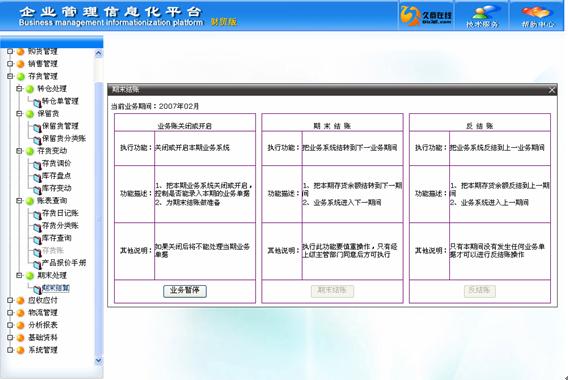
Task: Collapse the 转仓处理 tree node
Action: tap(20, 88)
